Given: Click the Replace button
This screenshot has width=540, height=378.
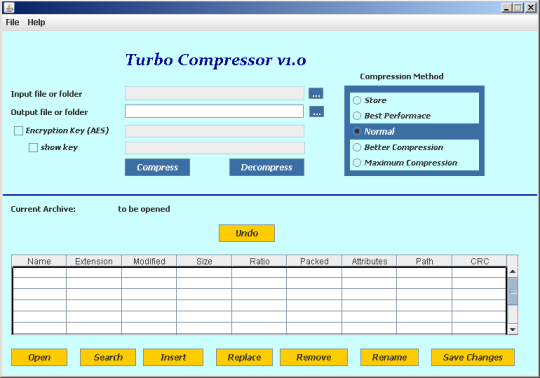Looking at the screenshot, I should 244,357.
